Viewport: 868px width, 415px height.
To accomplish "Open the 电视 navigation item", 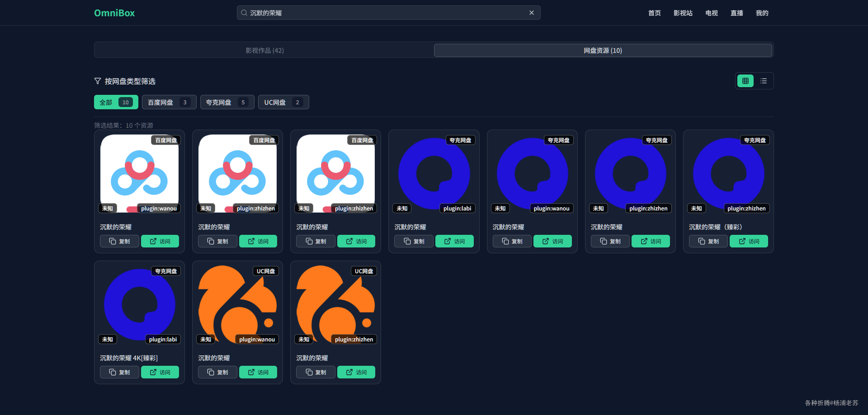I will (712, 13).
